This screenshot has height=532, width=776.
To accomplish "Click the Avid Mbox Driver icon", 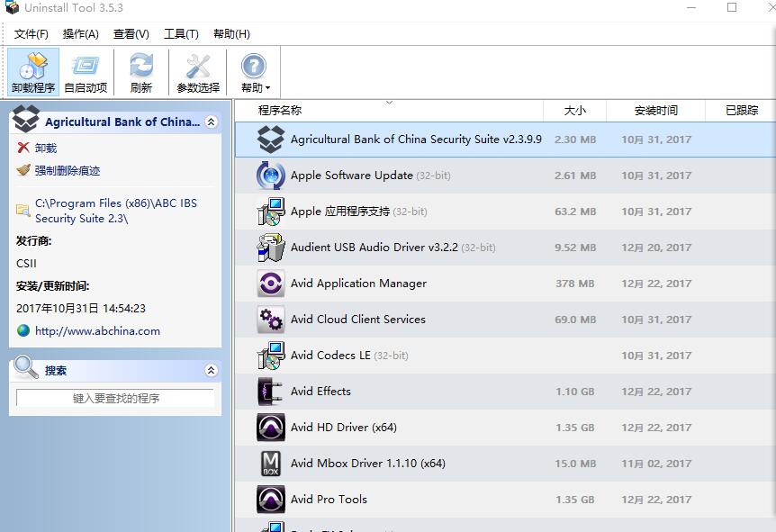I will click(271, 464).
